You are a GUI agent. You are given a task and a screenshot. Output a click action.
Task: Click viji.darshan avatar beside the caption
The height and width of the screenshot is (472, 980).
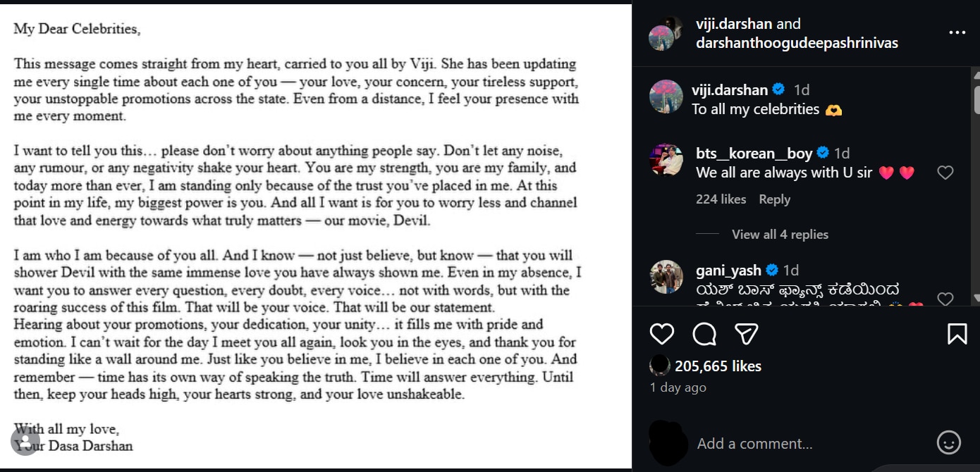pyautogui.click(x=666, y=97)
